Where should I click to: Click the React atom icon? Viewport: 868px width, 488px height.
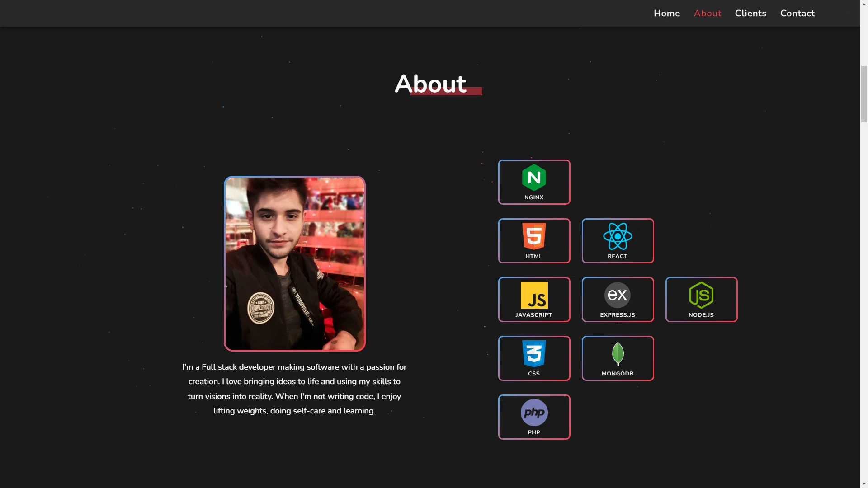click(618, 236)
